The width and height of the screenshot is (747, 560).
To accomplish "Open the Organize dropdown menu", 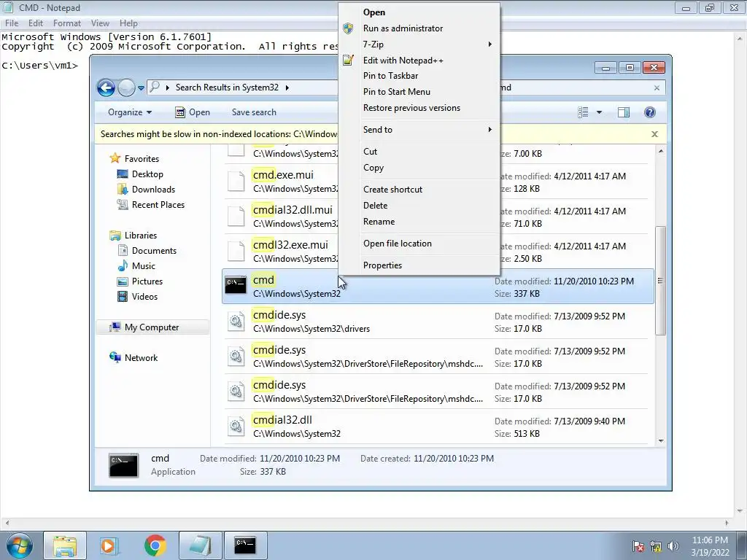I will 130,112.
